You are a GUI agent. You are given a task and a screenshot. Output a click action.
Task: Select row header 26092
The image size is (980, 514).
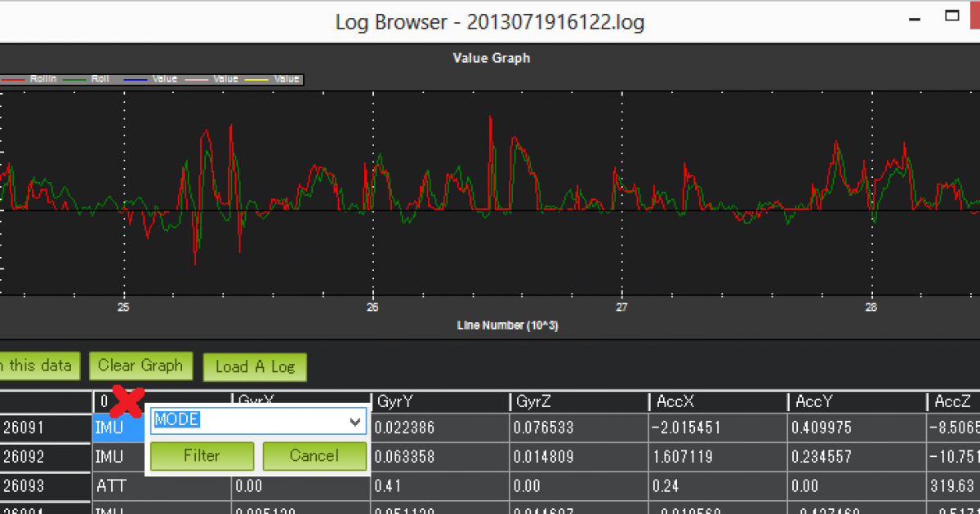pos(45,457)
